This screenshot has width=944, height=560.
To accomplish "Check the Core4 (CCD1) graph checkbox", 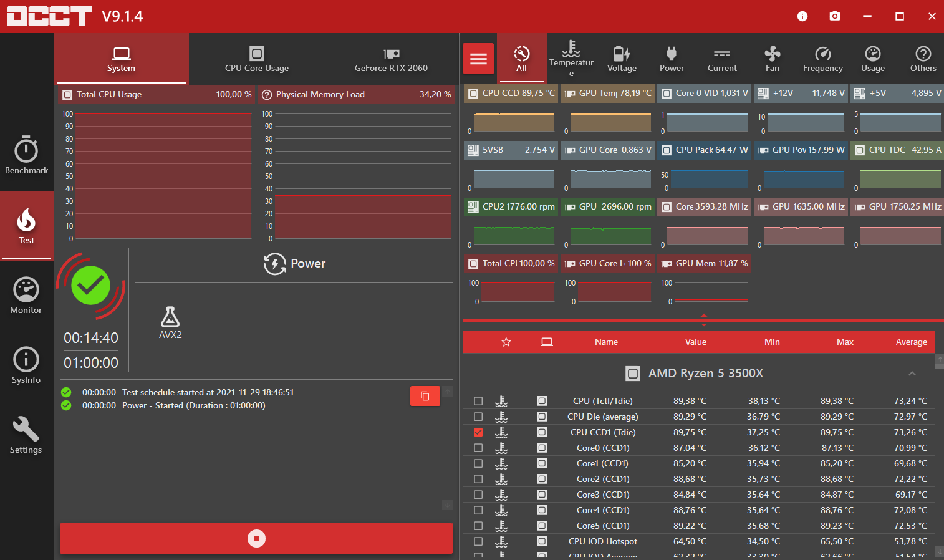I will (478, 510).
